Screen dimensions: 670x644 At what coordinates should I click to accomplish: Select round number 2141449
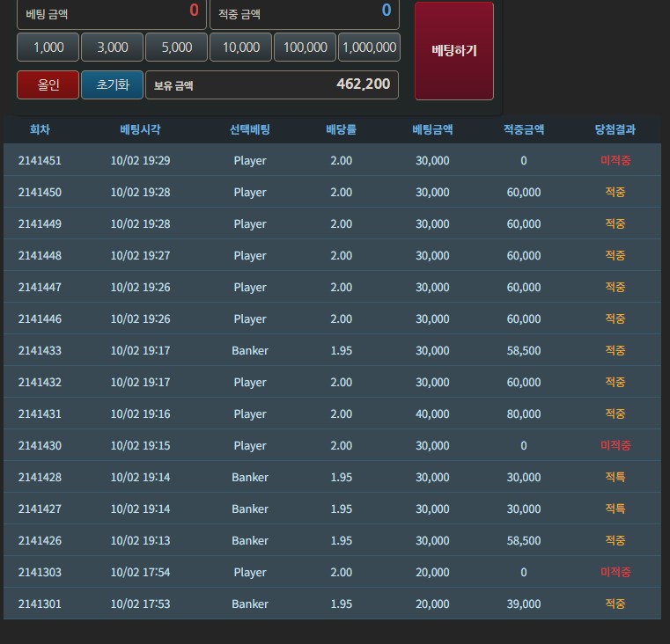point(40,223)
